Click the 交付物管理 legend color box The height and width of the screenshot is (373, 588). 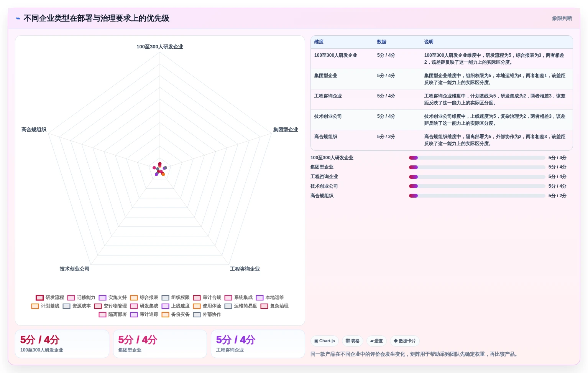coord(98,306)
